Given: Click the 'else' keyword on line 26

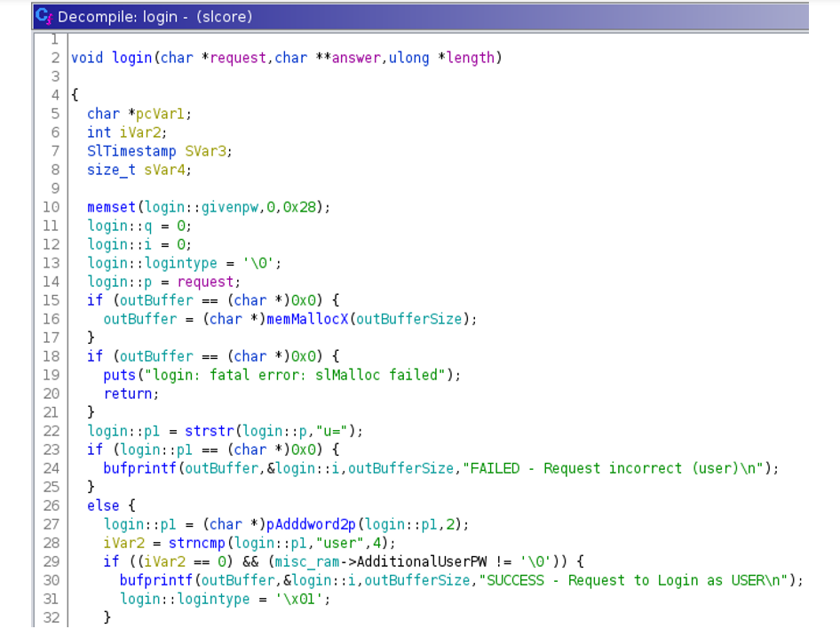Looking at the screenshot, I should (x=103, y=506).
